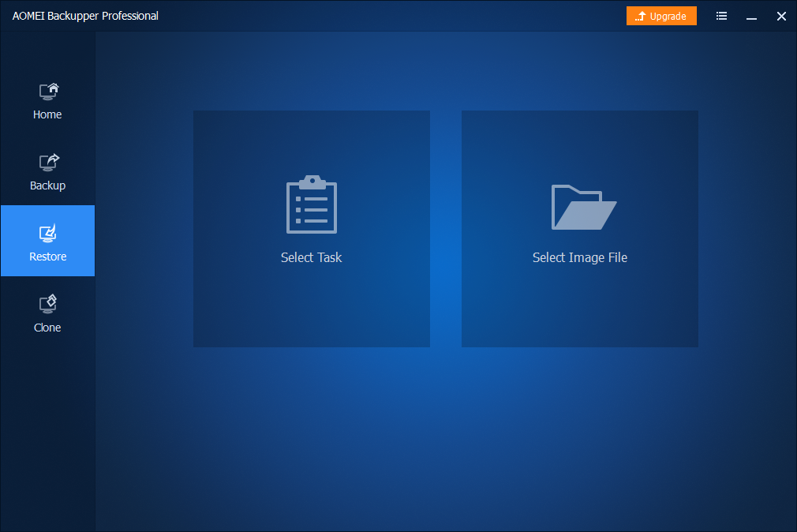Switch to the Home tab label

pos(47,115)
